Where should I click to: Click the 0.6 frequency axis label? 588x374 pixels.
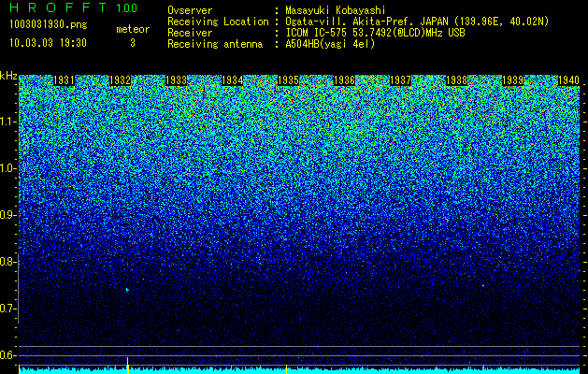pos(8,355)
